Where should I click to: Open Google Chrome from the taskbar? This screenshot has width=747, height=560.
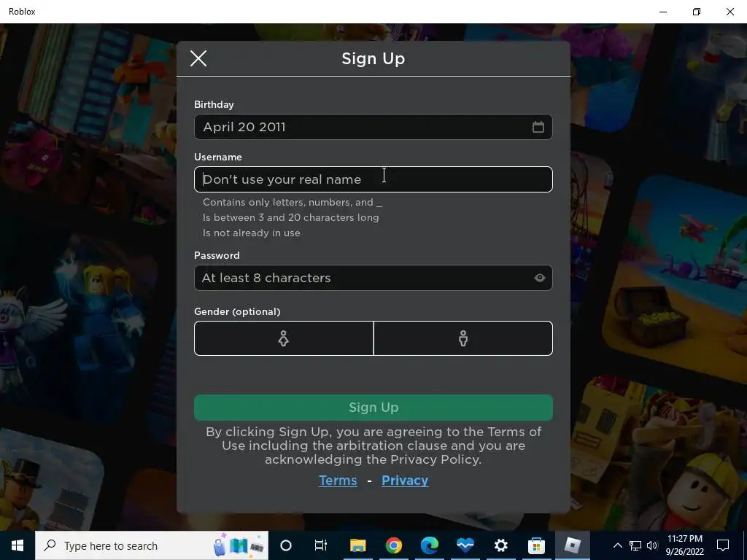tap(393, 545)
